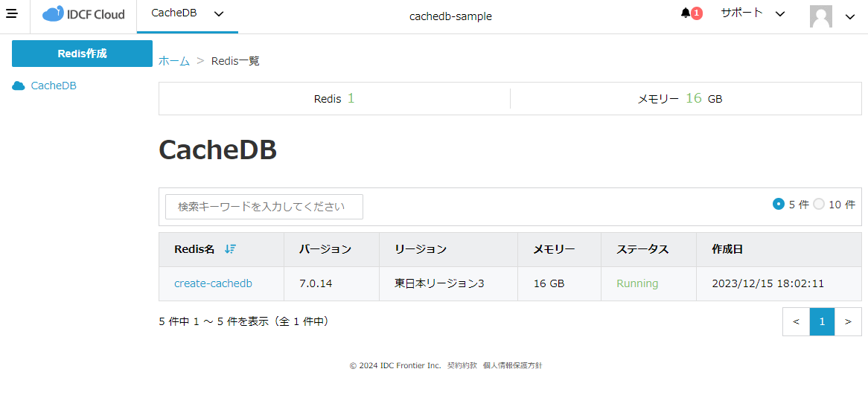Expand the user account chevron
Screen dimensions: 868x395
[x=849, y=17]
